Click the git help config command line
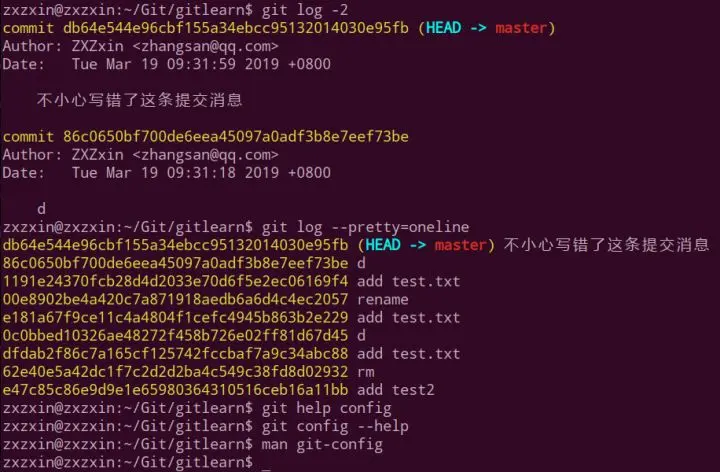This screenshot has width=720, height=472. tap(326, 408)
